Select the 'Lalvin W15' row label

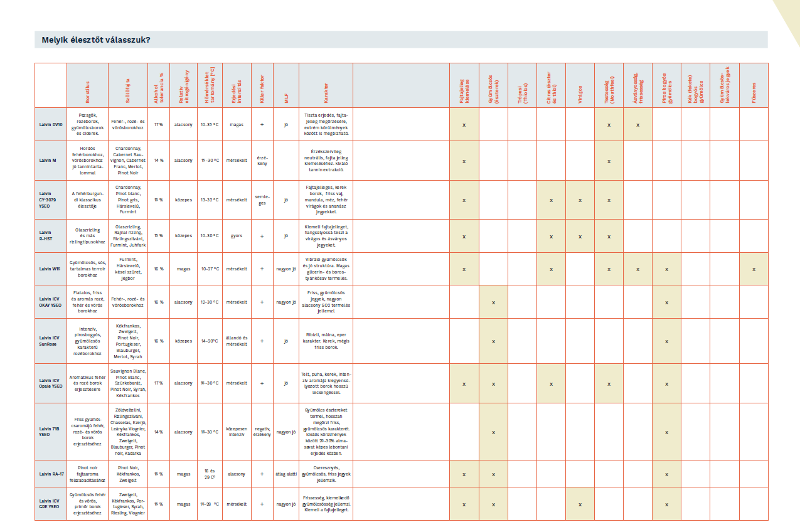(50, 269)
